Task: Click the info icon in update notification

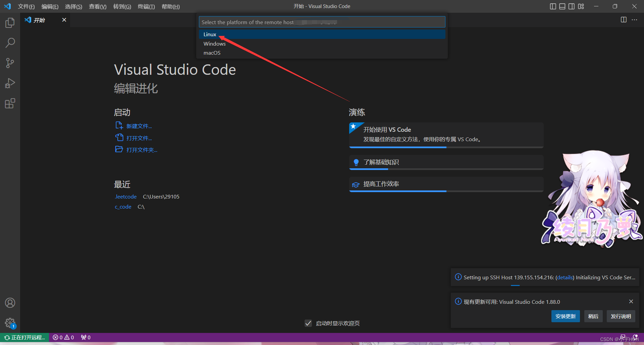Action: pos(458,301)
